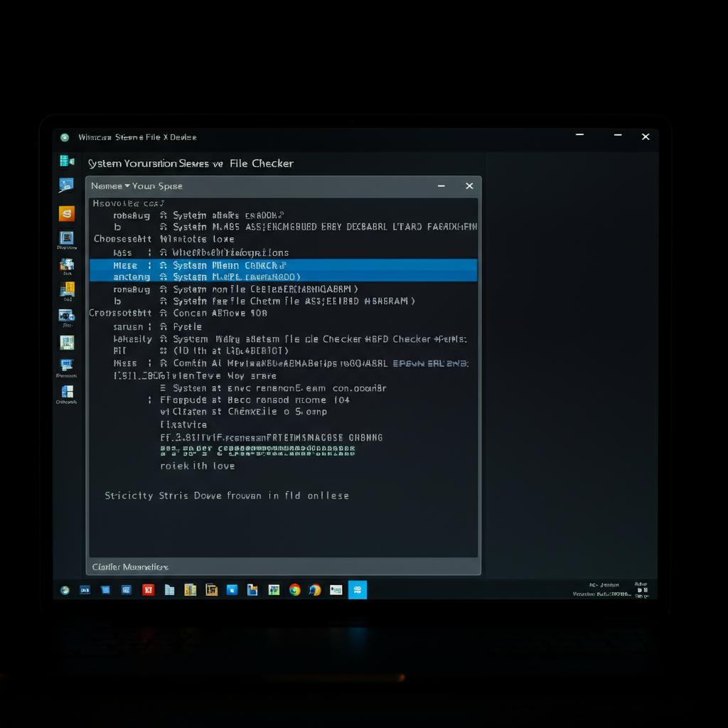Image resolution: width=728 pixels, height=728 pixels.
Task: Click the app icon in the window title bar
Action: click(x=64, y=137)
